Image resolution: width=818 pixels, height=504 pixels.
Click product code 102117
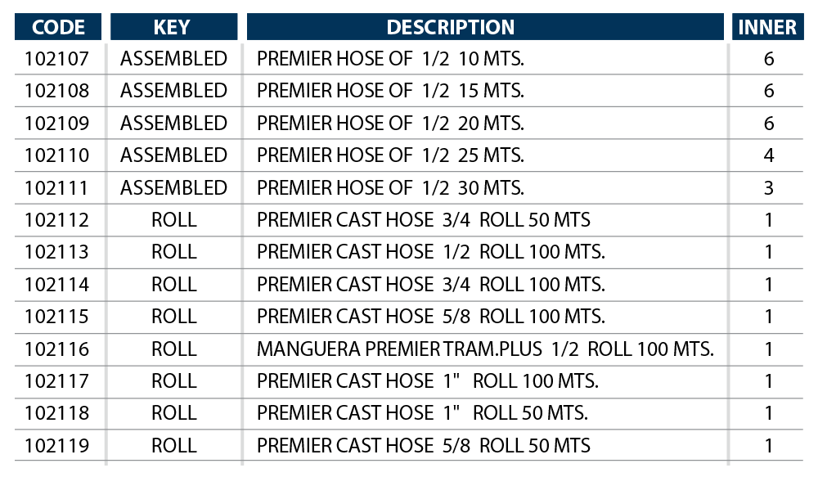click(x=57, y=381)
